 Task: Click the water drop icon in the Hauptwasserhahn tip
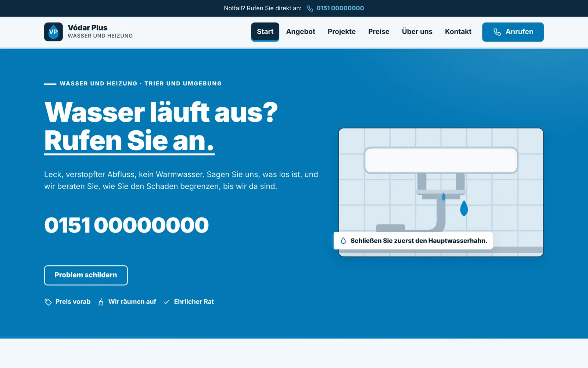tap(343, 241)
